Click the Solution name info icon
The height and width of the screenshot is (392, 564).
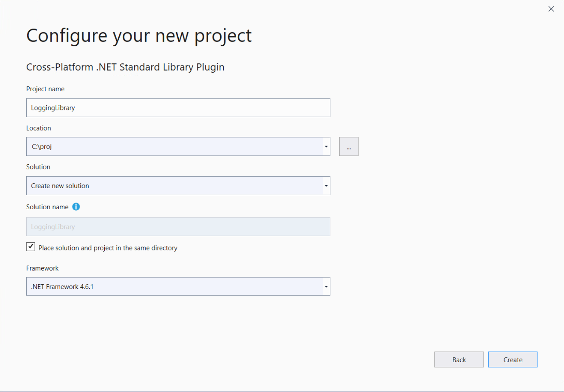tap(76, 207)
